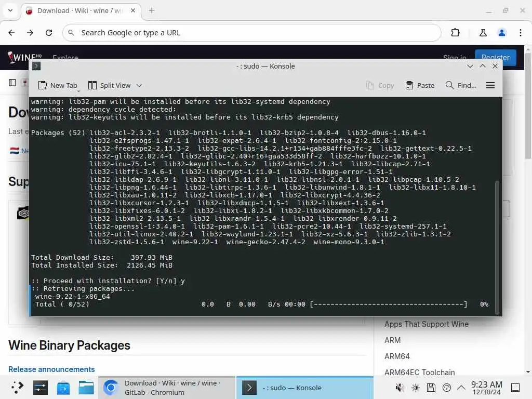Click the Register button on GitLab page
The image size is (532, 399).
point(495,57)
